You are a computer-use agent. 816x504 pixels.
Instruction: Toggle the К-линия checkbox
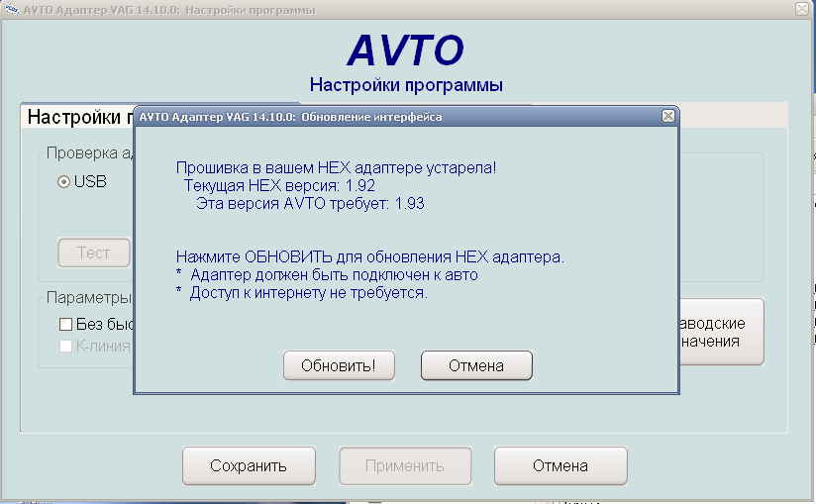coord(65,346)
